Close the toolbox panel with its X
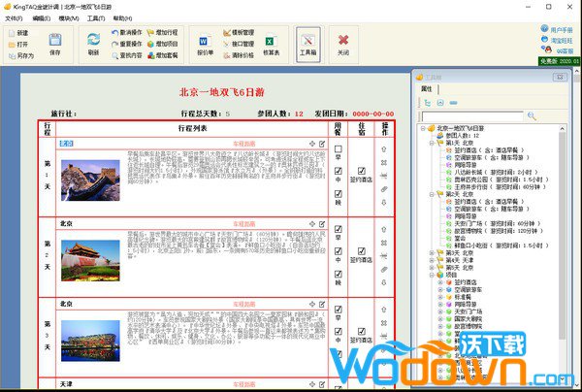Screen dimensions: 582x392 (560, 78)
